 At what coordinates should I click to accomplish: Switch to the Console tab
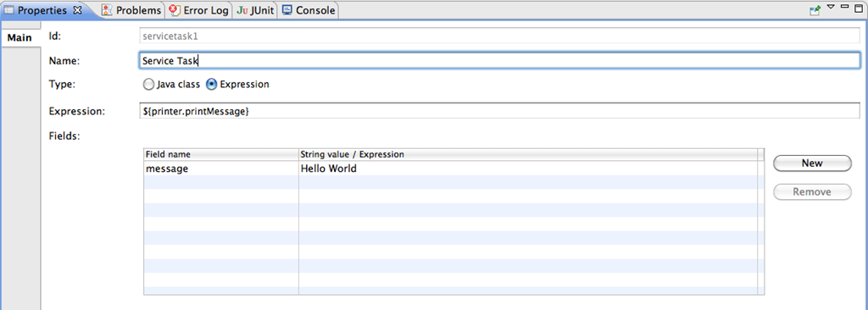click(x=309, y=10)
